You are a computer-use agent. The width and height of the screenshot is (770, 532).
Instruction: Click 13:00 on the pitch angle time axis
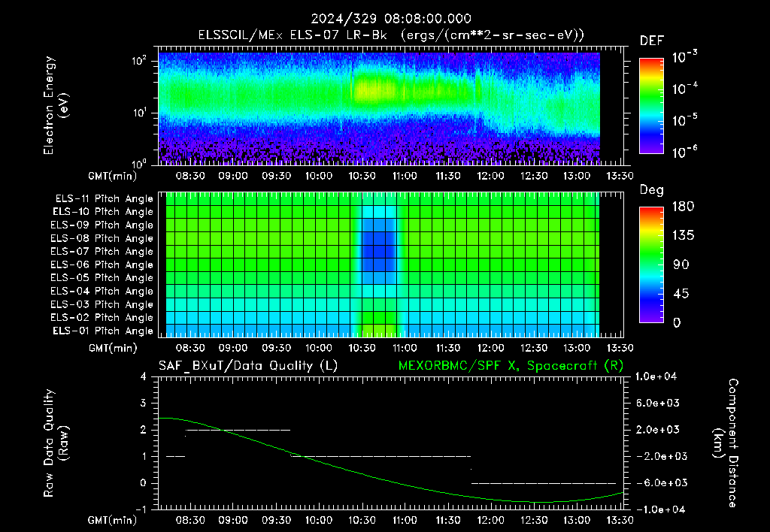pyautogui.click(x=577, y=348)
